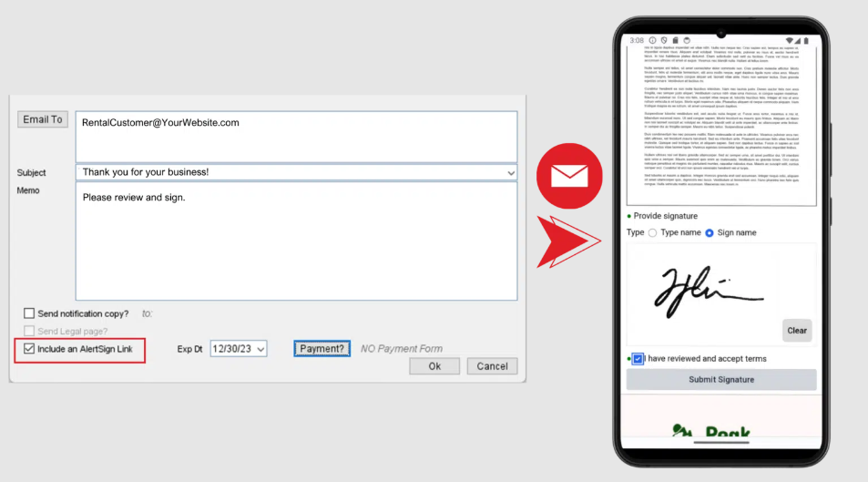
Task: Enable the Send notification copy checkbox
Action: coord(30,313)
